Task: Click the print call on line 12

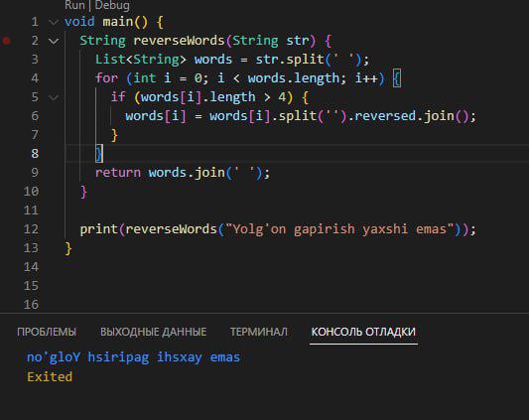Action: tap(98, 229)
